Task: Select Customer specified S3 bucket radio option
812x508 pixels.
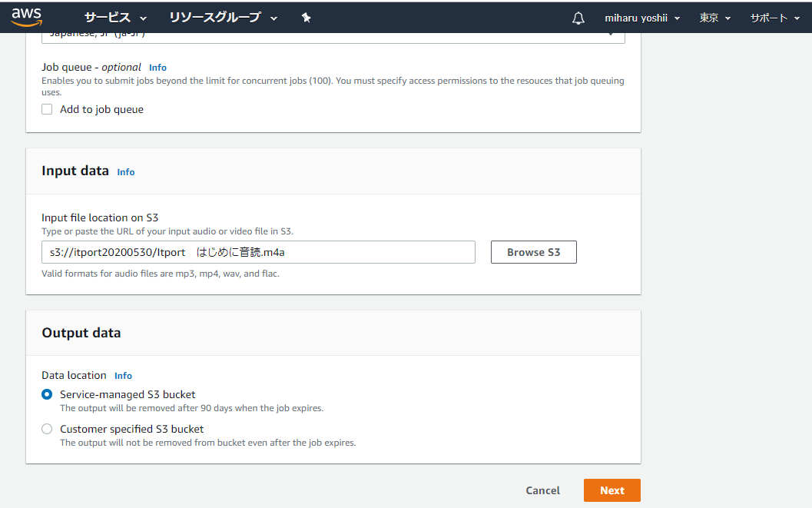Action: [47, 430]
